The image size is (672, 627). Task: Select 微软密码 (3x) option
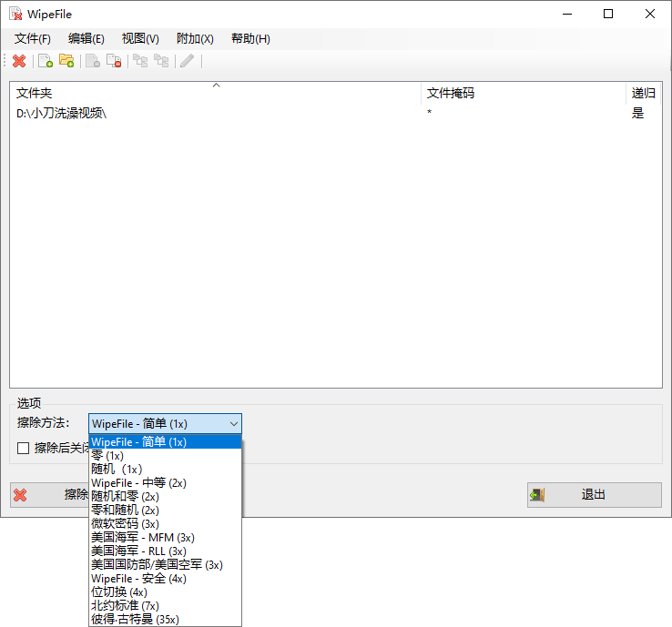point(125,523)
